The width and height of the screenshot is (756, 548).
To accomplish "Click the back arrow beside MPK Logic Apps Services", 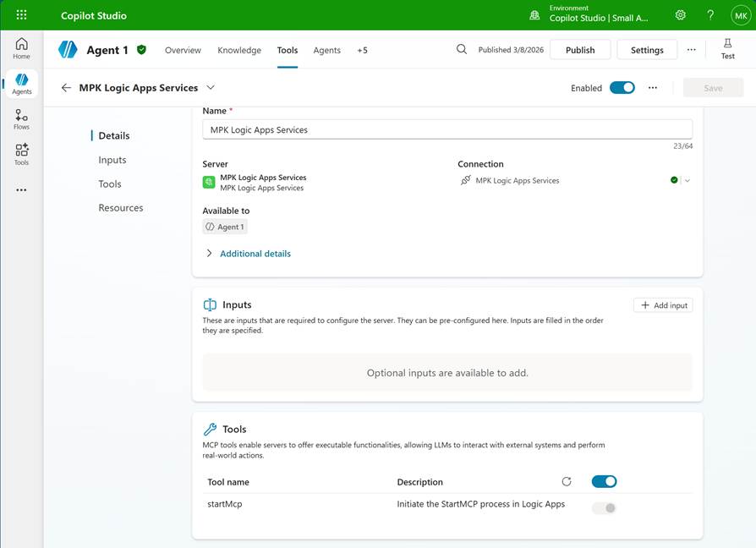I will (66, 88).
